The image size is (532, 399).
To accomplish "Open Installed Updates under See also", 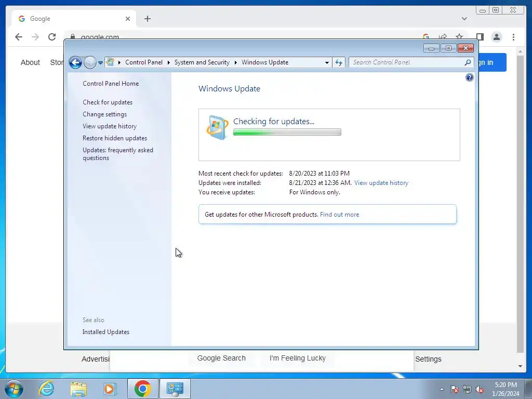I will coord(106,332).
